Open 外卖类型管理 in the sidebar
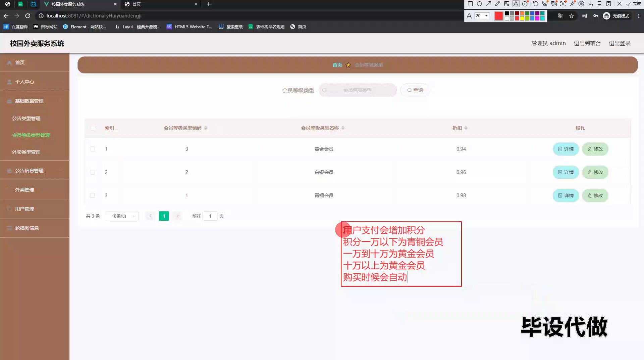This screenshot has width=644, height=360. (26, 152)
